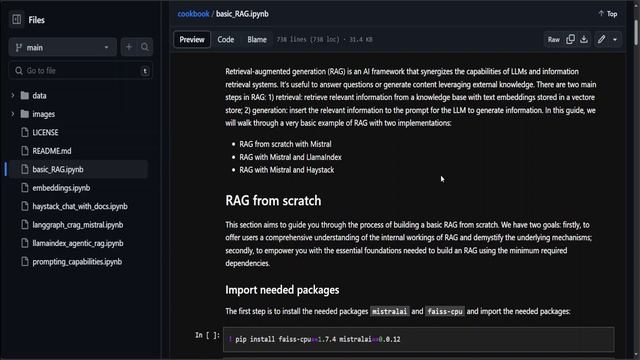
Task: Click the pip install code cell
Action: coord(418,339)
